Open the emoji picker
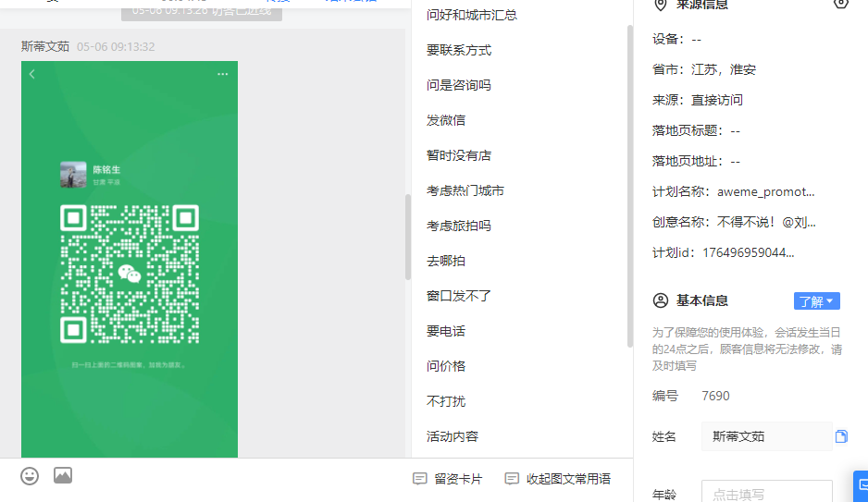Image resolution: width=868 pixels, height=502 pixels. (30, 476)
